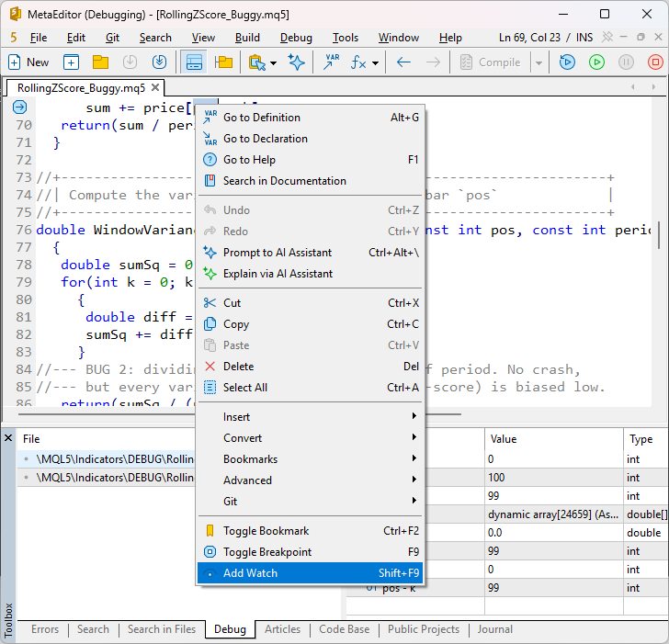Open the fx functions dropdown arrow
The image size is (669, 644).
375,63
